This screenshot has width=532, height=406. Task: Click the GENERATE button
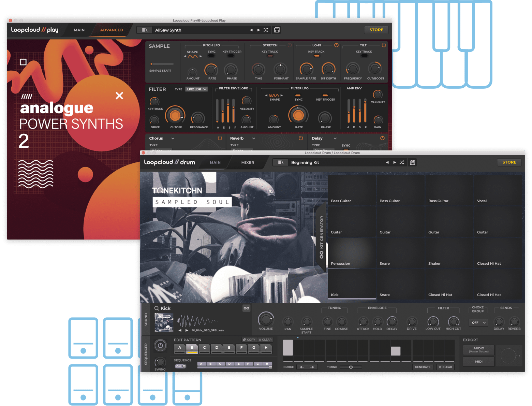coord(423,367)
